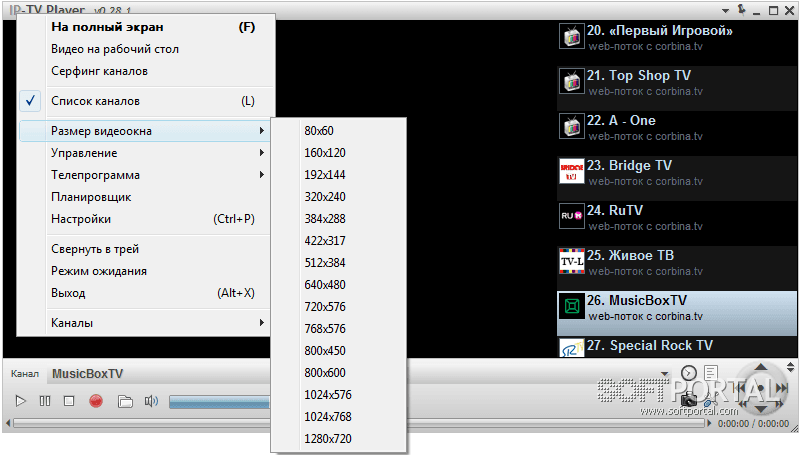Select channel 23. Bridge TV
This screenshot has width=803, height=455.
pyautogui.click(x=677, y=178)
